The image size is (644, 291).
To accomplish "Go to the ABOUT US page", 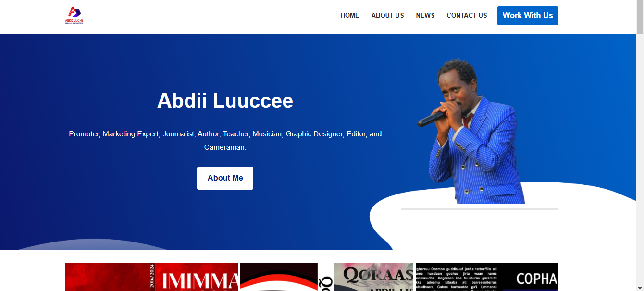I will click(387, 15).
